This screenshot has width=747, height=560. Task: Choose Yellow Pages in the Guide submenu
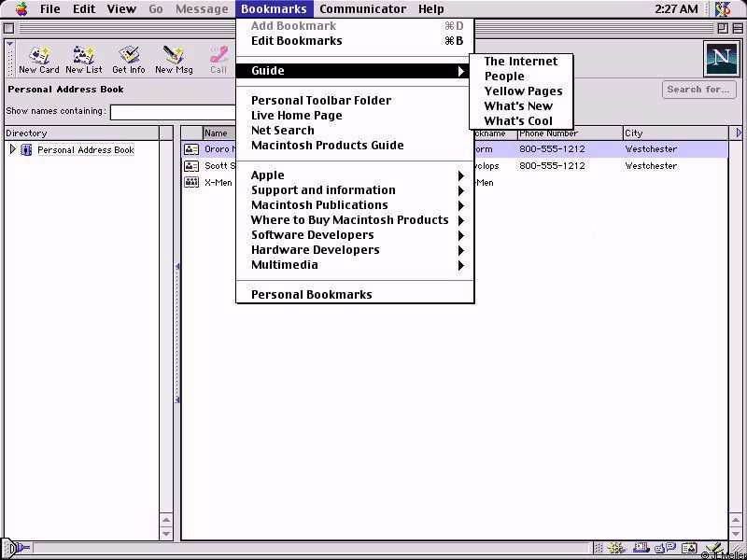[x=523, y=91]
